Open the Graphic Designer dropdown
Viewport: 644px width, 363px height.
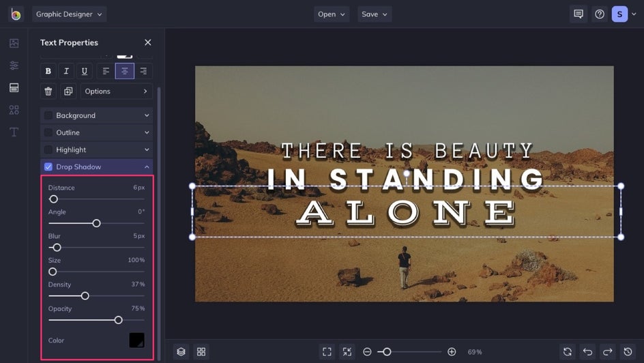click(x=70, y=14)
